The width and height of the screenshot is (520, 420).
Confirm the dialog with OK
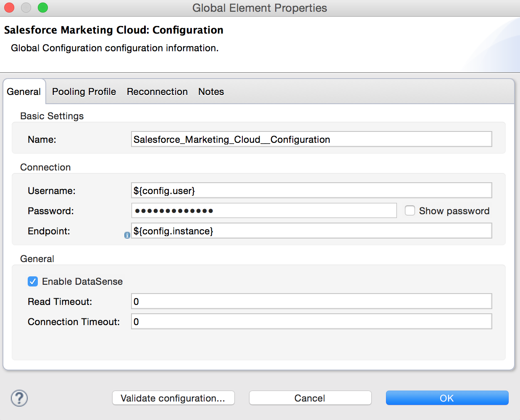click(x=447, y=398)
